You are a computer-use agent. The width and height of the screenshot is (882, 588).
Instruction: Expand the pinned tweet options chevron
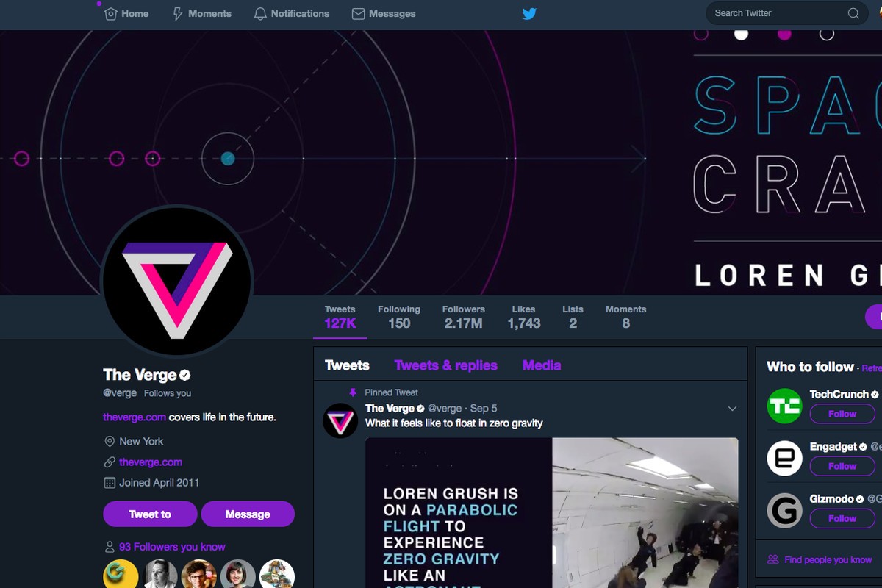(x=732, y=409)
